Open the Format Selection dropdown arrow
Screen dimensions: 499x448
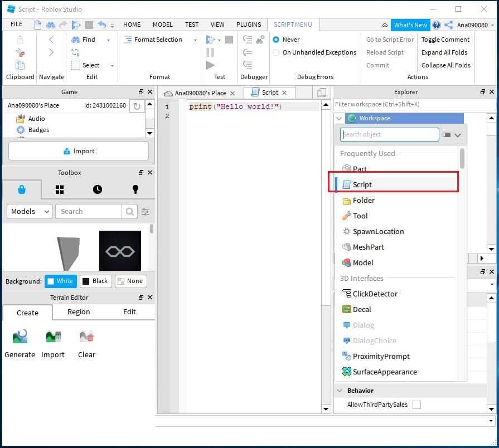click(x=195, y=40)
